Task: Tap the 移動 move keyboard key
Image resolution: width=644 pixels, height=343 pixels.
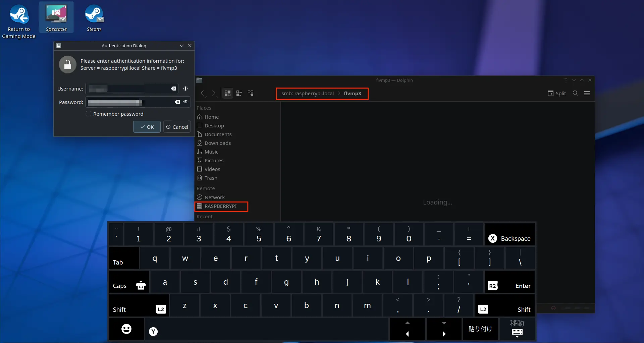Action: [517, 329]
